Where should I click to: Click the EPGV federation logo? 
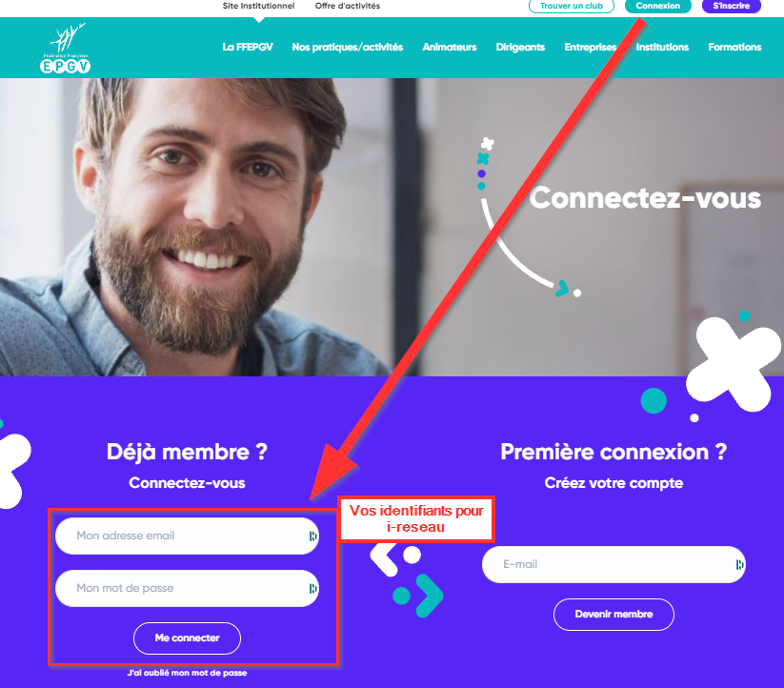[66, 48]
